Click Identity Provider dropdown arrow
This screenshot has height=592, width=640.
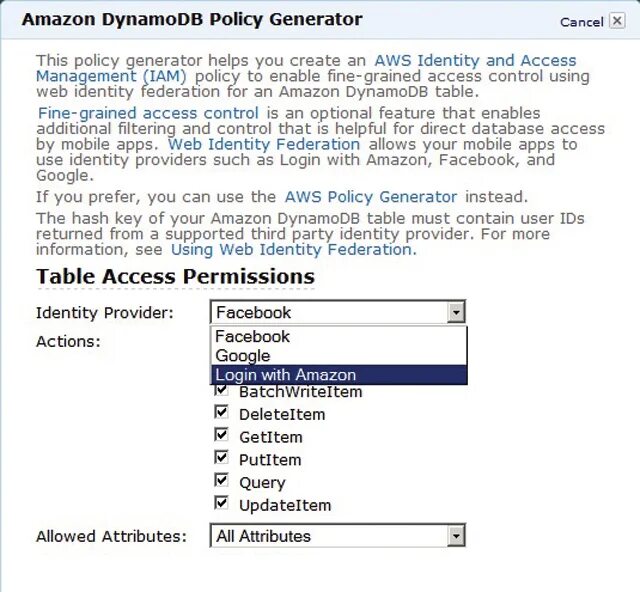[x=456, y=313]
